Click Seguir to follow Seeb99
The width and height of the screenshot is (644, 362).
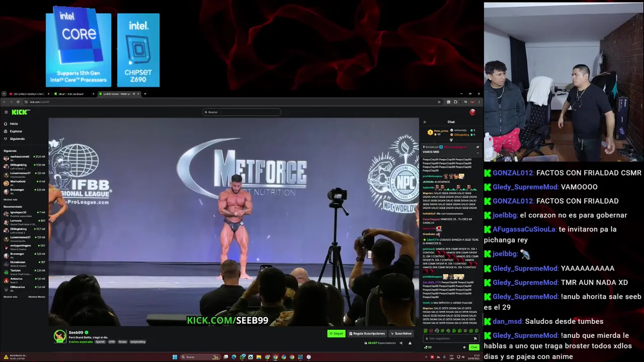pyautogui.click(x=336, y=333)
